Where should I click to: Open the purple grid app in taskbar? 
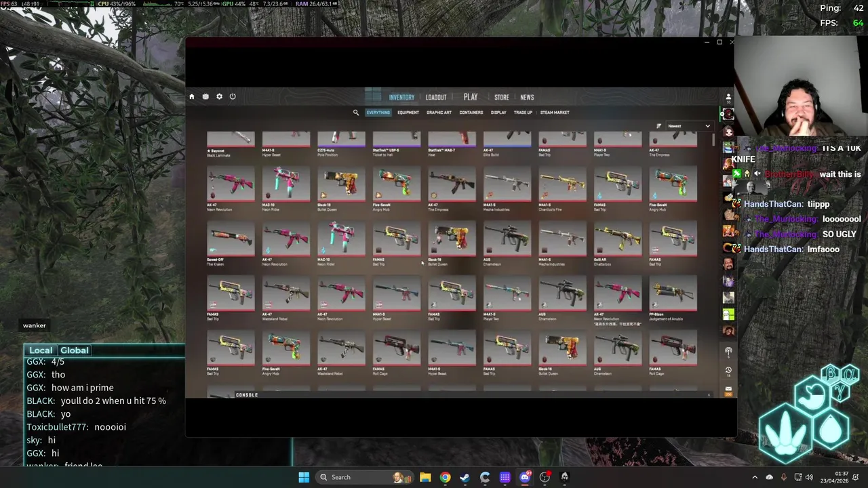(505, 477)
